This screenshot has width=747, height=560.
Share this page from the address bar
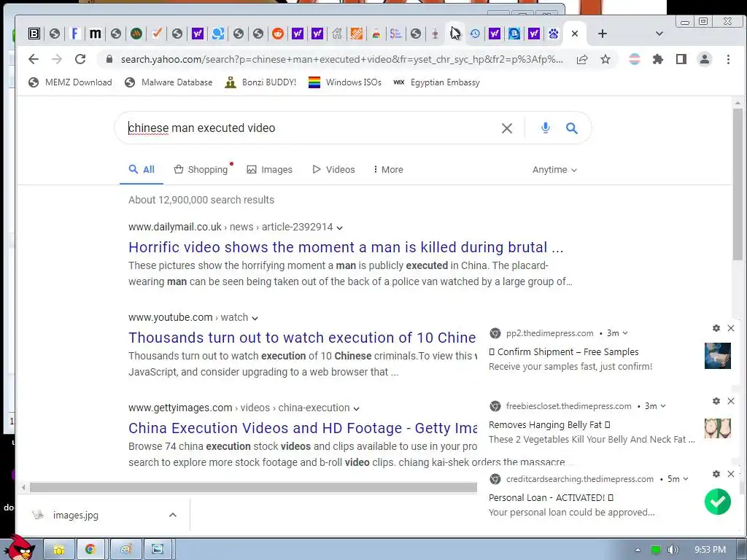pos(581,59)
